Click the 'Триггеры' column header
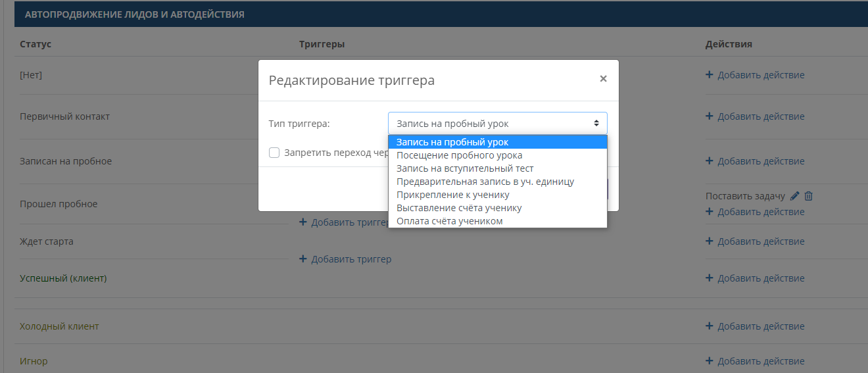868x373 pixels. [x=322, y=44]
